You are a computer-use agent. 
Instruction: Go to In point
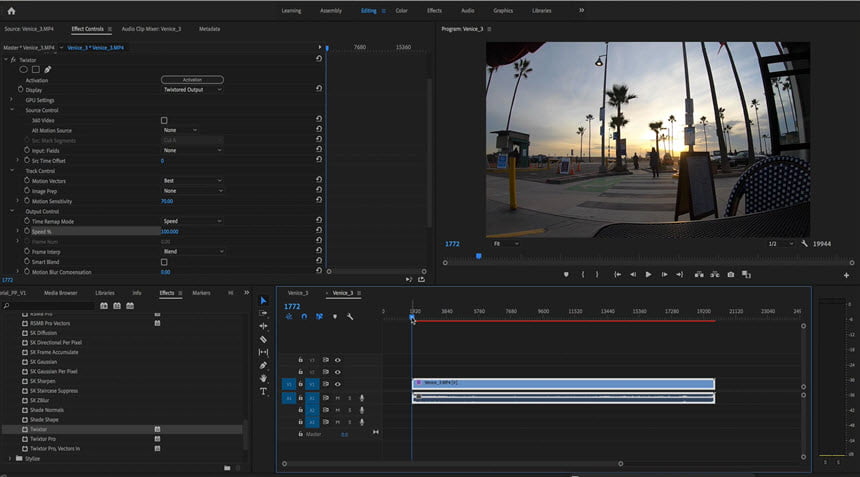617,275
